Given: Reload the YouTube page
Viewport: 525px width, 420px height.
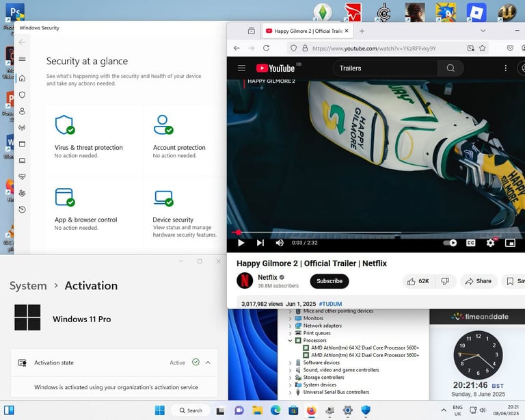Looking at the screenshot, I should pos(266,49).
